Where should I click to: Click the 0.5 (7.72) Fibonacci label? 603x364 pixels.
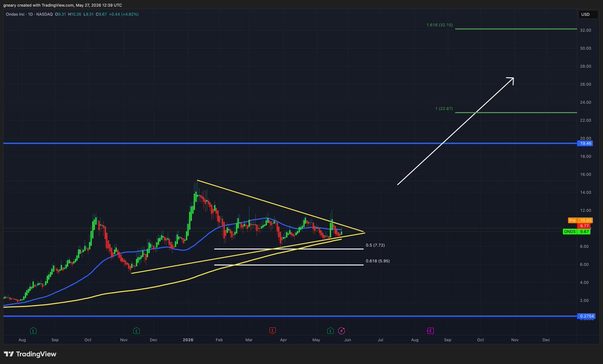click(x=375, y=245)
